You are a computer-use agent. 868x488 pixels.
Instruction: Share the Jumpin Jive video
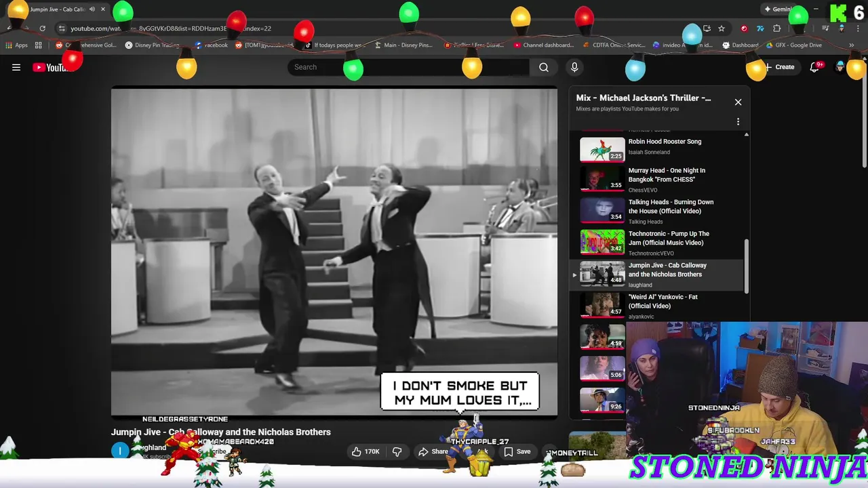pyautogui.click(x=433, y=451)
